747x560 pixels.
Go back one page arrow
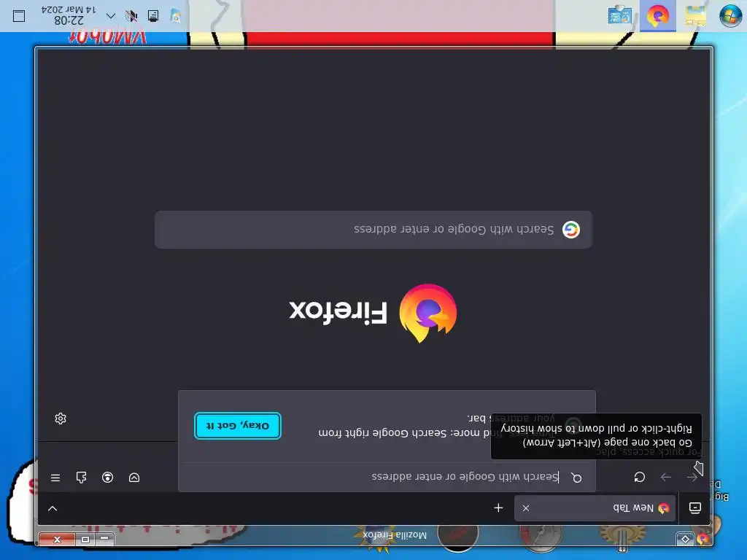[692, 477]
